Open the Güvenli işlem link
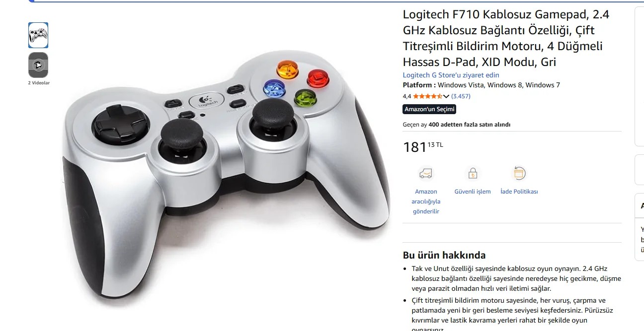This screenshot has height=331, width=644. click(472, 192)
